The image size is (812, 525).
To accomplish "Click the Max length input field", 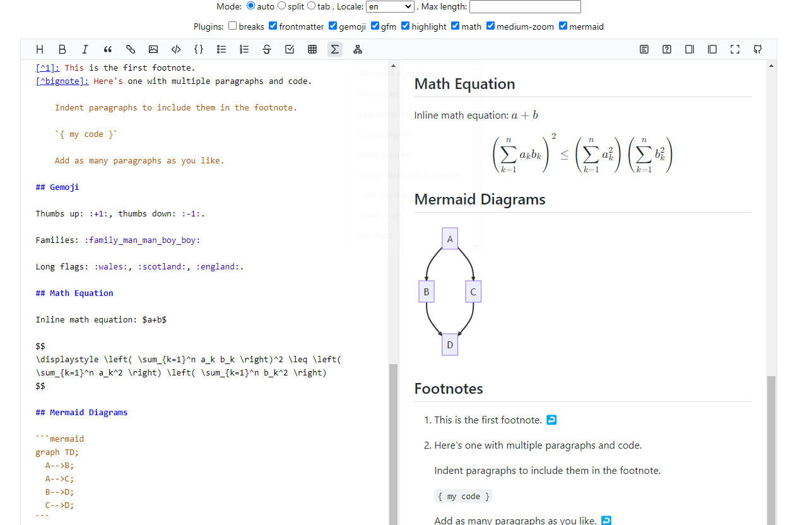I will click(x=525, y=6).
